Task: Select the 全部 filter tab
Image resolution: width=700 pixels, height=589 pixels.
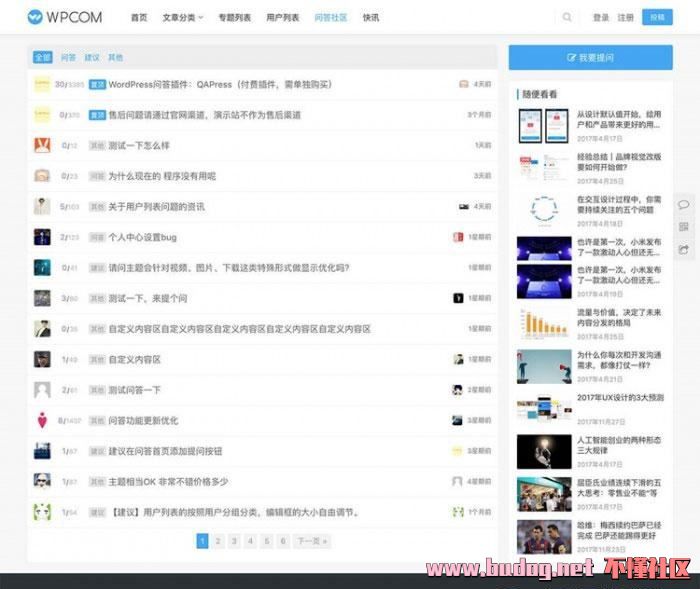Action: (x=42, y=58)
